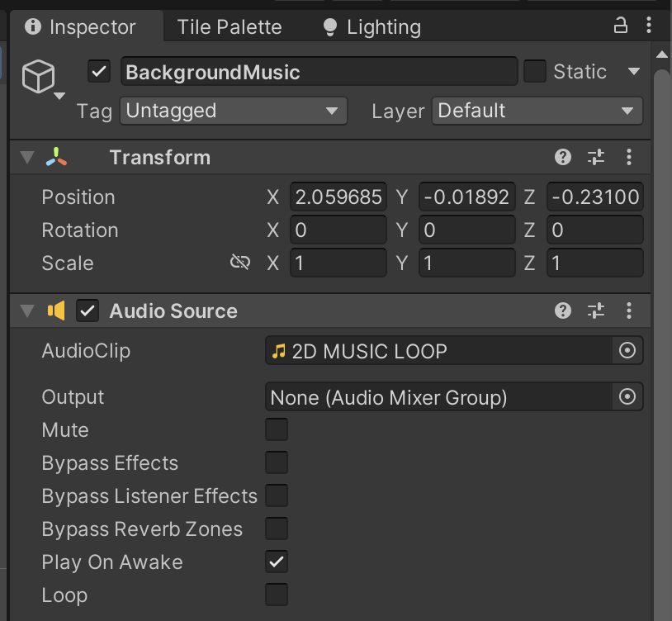Viewport: 672px width, 621px height.
Task: Open the AudioClip object picker
Action: pos(627,351)
